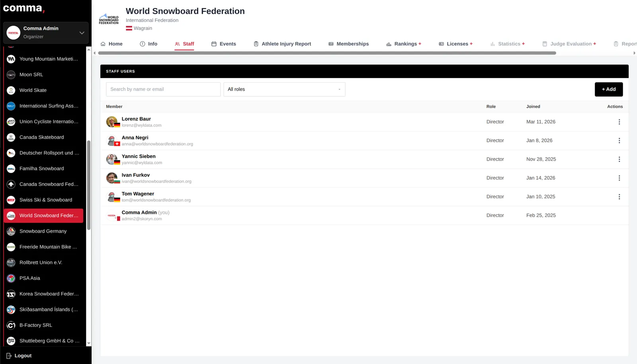Image resolution: width=637 pixels, height=364 pixels.
Task: Select Shuttleberg GmbH icon
Action: 11,341
